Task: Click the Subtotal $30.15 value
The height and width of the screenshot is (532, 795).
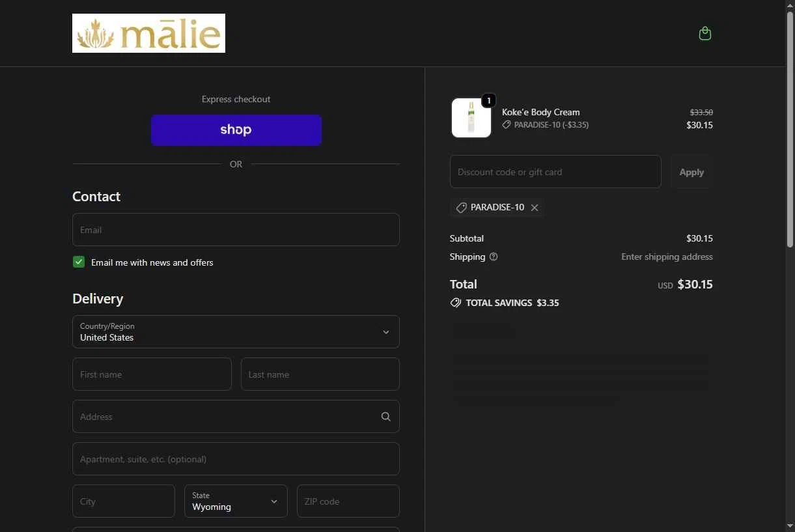Action: click(699, 238)
